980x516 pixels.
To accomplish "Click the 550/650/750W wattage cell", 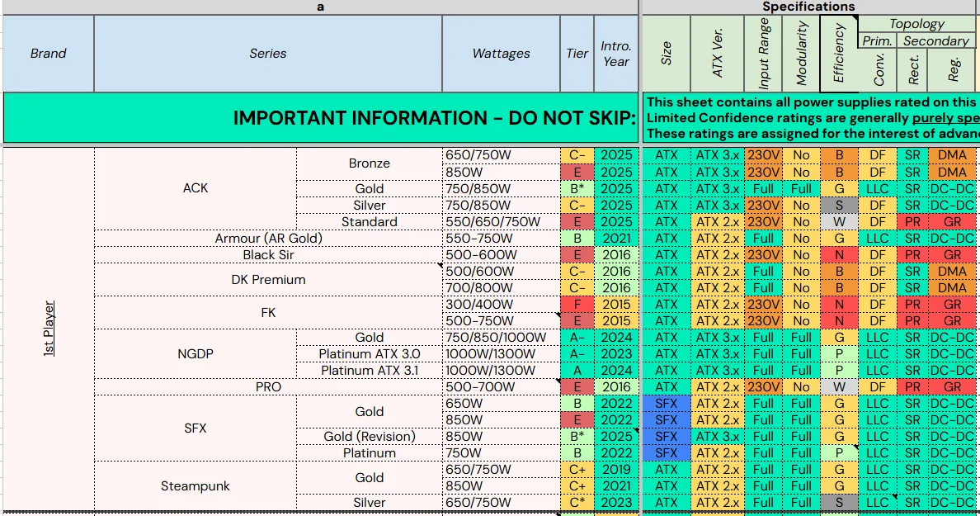I will (502, 221).
